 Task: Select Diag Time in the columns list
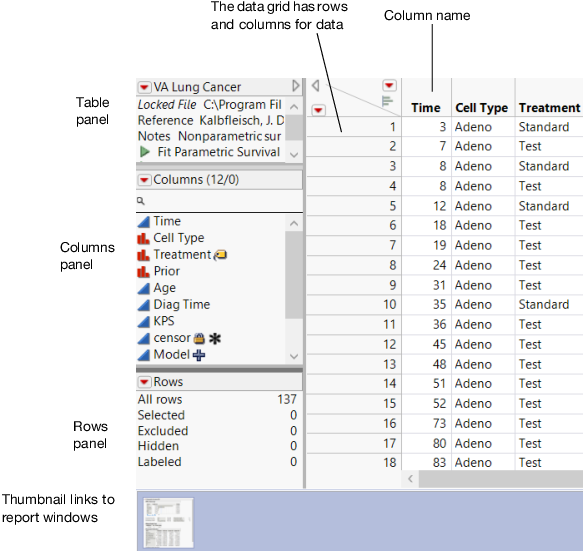[182, 304]
